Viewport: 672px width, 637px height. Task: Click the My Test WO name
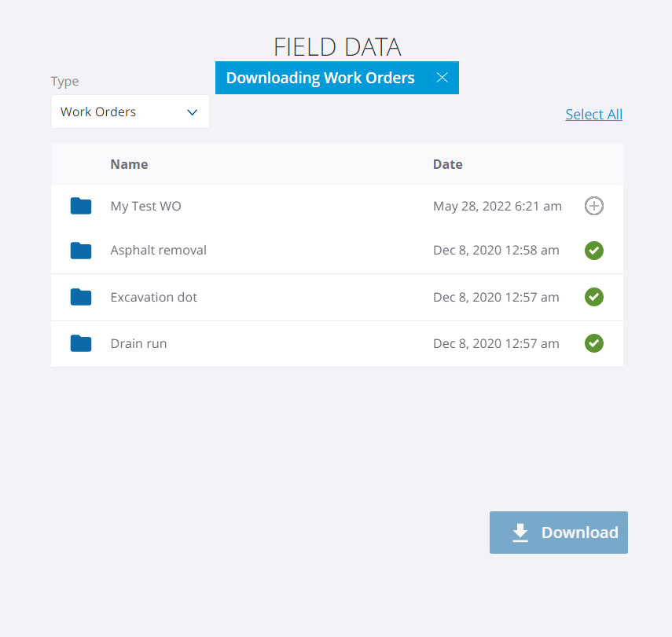coord(145,206)
